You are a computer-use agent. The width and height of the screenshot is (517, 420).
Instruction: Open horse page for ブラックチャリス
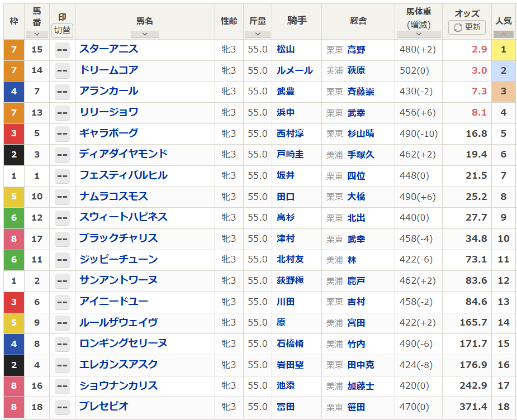pyautogui.click(x=118, y=238)
